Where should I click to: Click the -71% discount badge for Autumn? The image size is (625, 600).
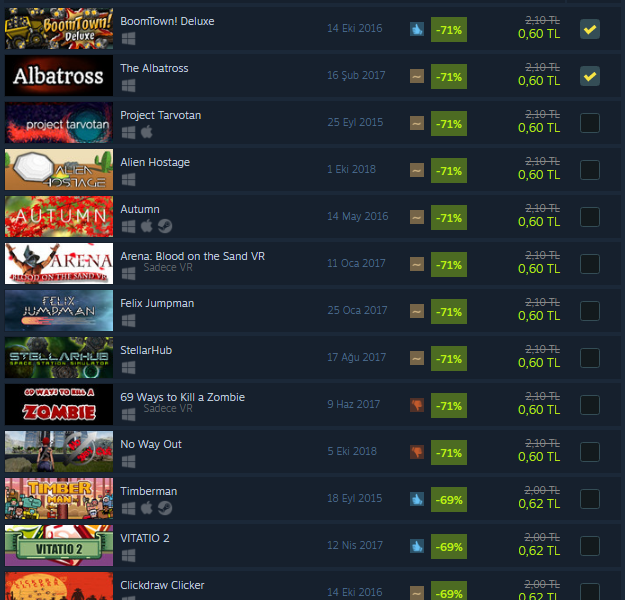[x=449, y=218]
